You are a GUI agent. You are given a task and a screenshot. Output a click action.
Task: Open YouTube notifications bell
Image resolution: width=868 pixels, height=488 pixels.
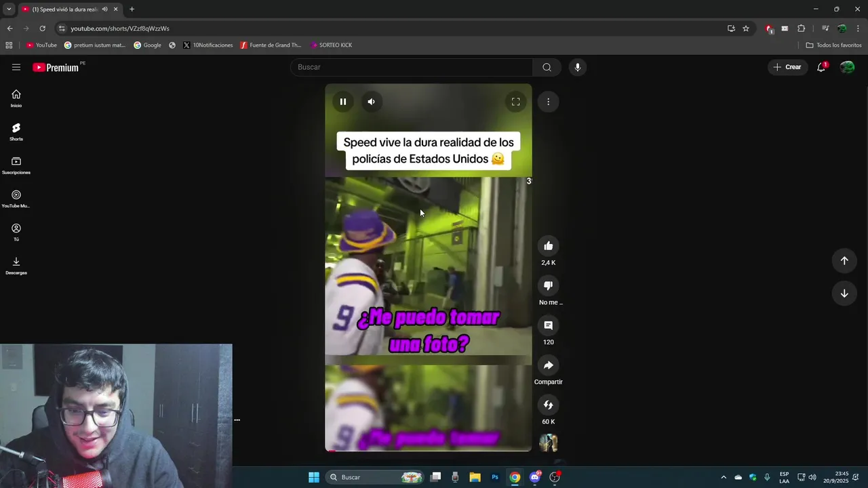pos(821,67)
